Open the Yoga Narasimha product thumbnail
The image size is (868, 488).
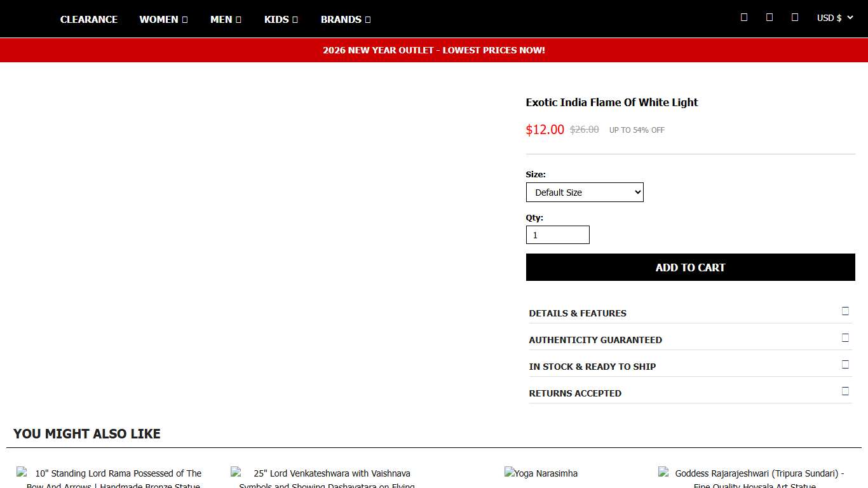pyautogui.click(x=541, y=473)
